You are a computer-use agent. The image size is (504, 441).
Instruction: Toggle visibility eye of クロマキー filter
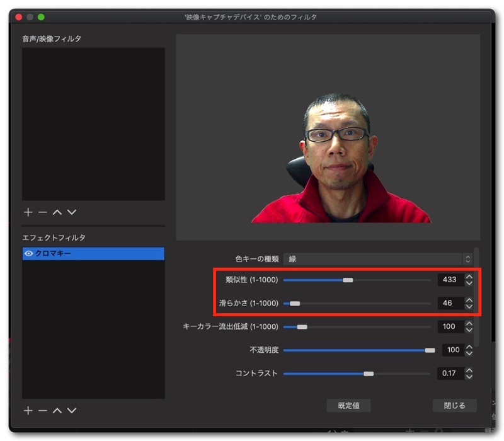point(29,253)
